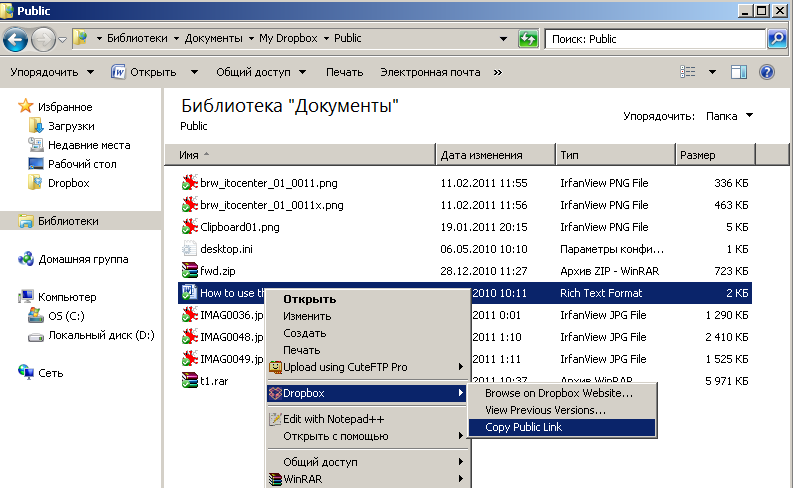Click the Clipboard01.png file icon

190,227
